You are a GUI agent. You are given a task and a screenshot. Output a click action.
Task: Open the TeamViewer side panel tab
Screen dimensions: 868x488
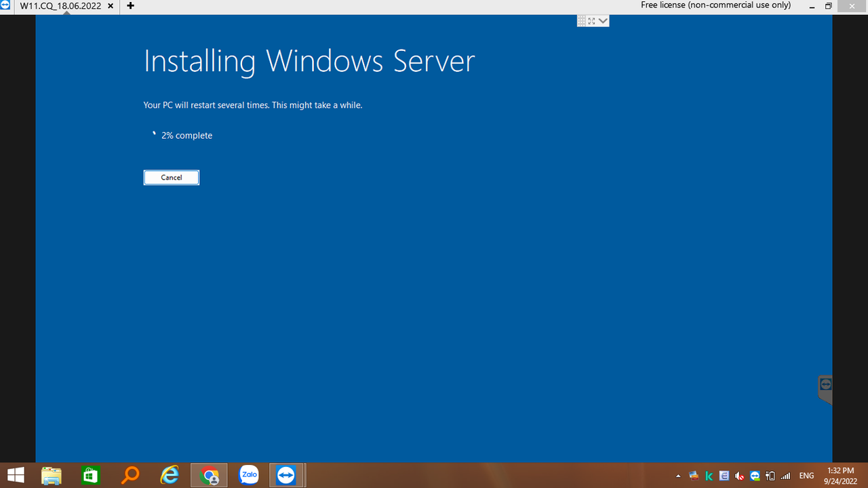tap(825, 388)
